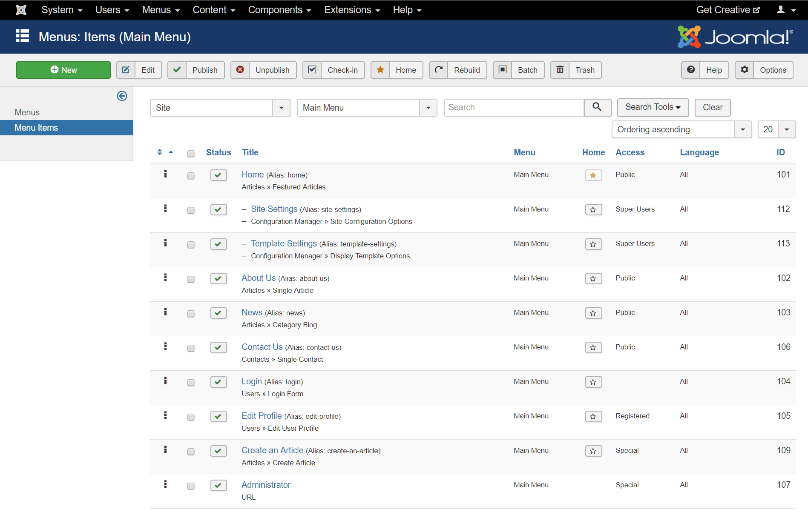Click the search magnifier icon button
The width and height of the screenshot is (808, 532).
click(597, 107)
